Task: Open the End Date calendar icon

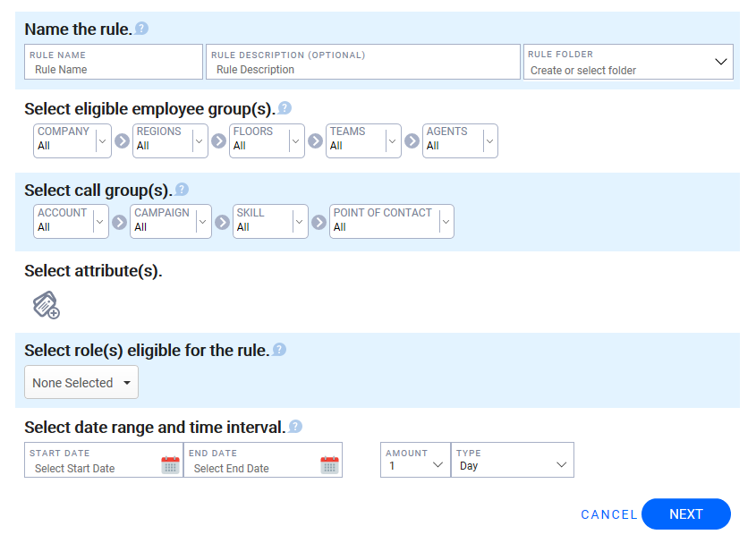Action: pyautogui.click(x=329, y=465)
